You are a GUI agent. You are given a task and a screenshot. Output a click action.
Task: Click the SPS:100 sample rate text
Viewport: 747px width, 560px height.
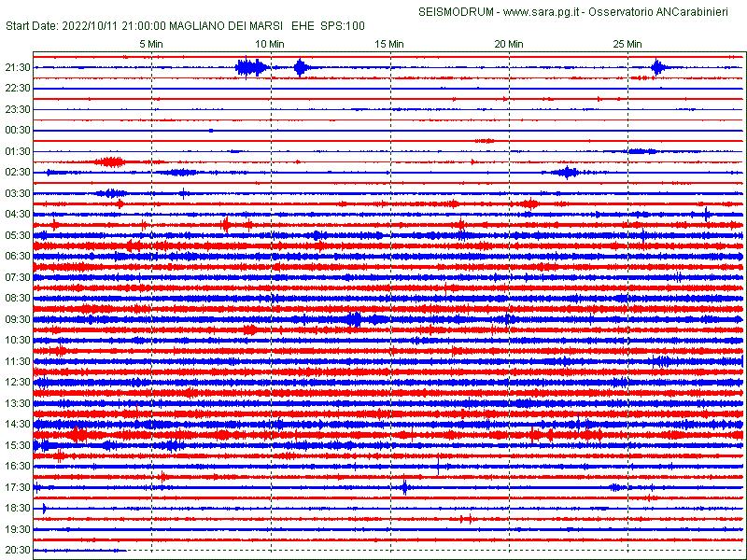(x=343, y=26)
